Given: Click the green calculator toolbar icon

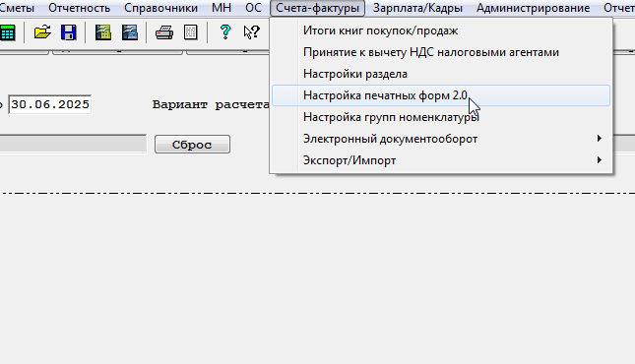Looking at the screenshot, I should click(x=7, y=32).
